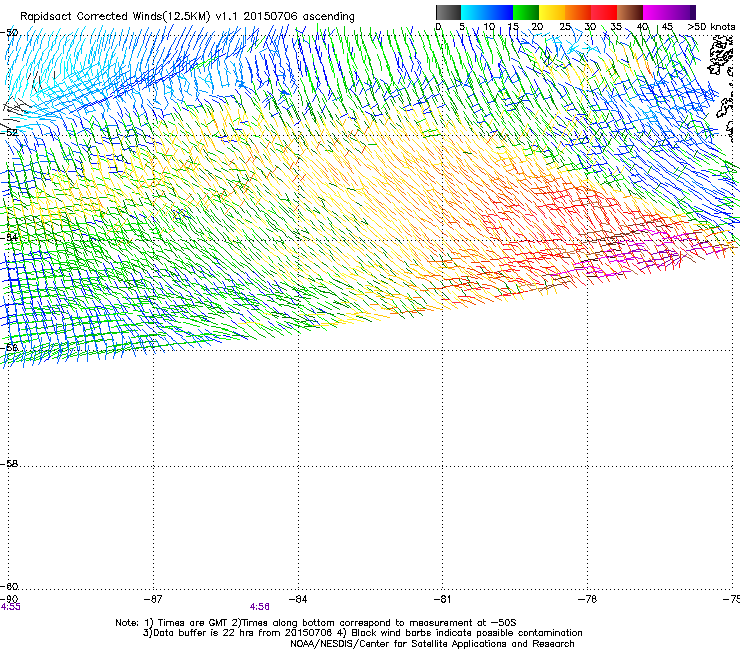This screenshot has width=740, height=650.
Task: Click the magenta 40-45 knots legend color
Action: point(656,12)
